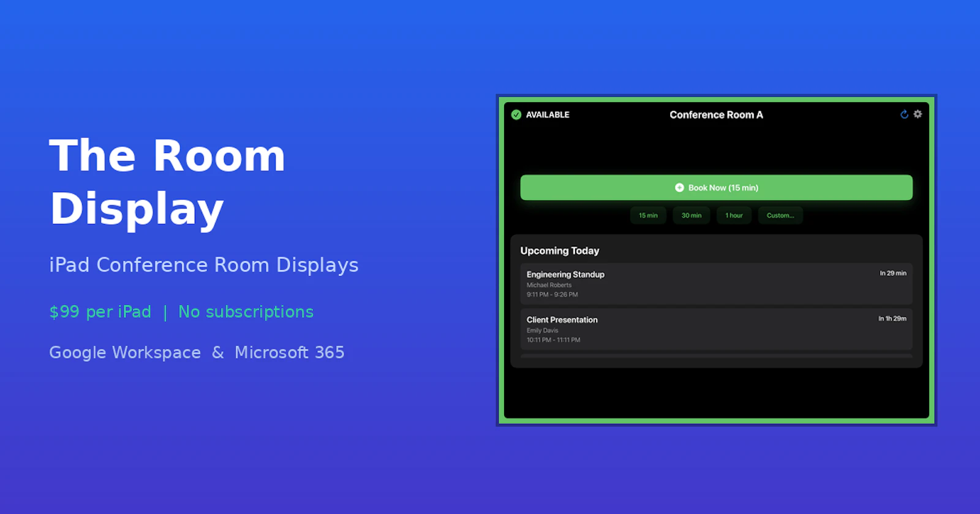Click the green AVAILABLE checkmark icon
This screenshot has height=514, width=980.
click(516, 114)
